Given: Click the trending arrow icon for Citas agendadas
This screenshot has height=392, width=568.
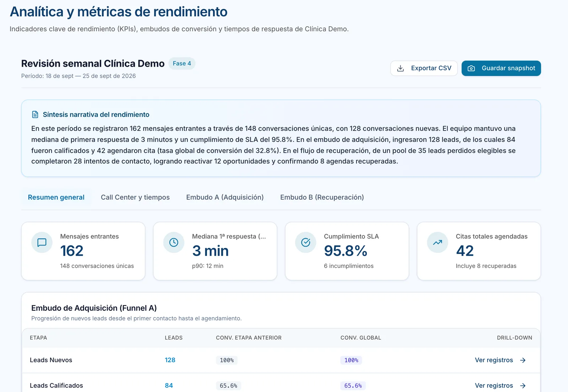Looking at the screenshot, I should (x=437, y=242).
